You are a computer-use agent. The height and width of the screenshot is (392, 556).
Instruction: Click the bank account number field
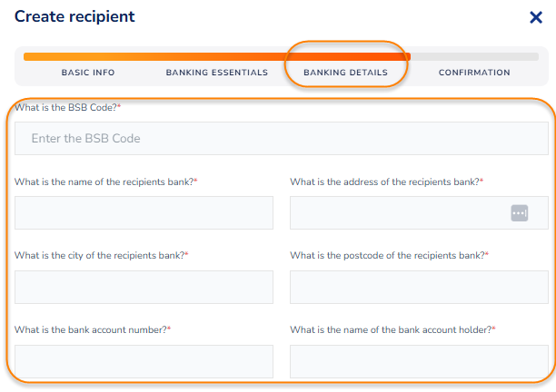pyautogui.click(x=144, y=361)
